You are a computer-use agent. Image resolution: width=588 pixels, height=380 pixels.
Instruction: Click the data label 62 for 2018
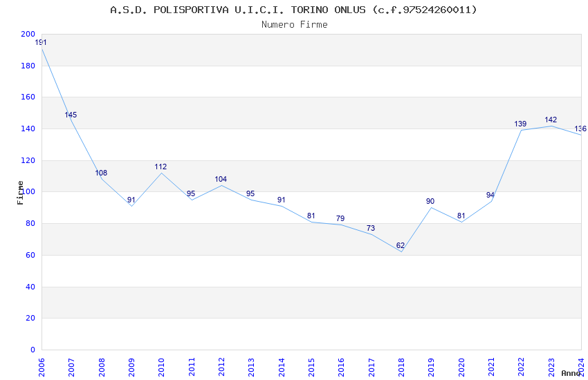click(401, 245)
